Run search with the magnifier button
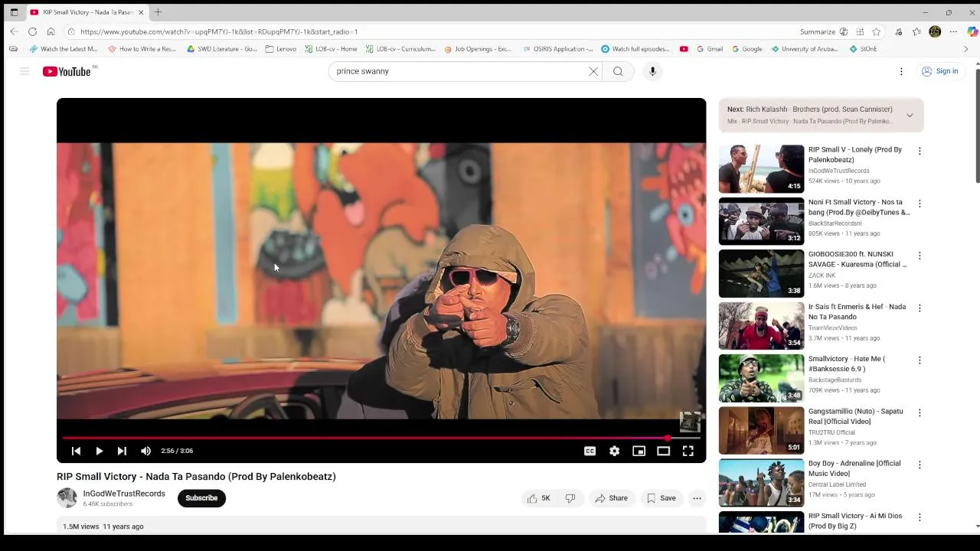Viewport: 980px width, 551px height. tap(618, 71)
